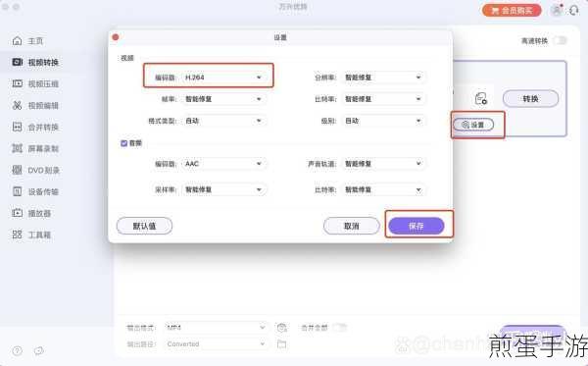Screen dimensions: 588x366
Task: Open the output folder icon
Action: pos(281,343)
